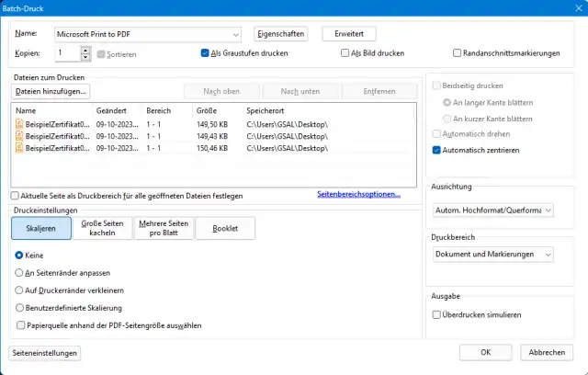Screen dimensions: 588x375
Task: Choose 'Benutzerdefinierte Skalierung' option
Action: click(20, 307)
